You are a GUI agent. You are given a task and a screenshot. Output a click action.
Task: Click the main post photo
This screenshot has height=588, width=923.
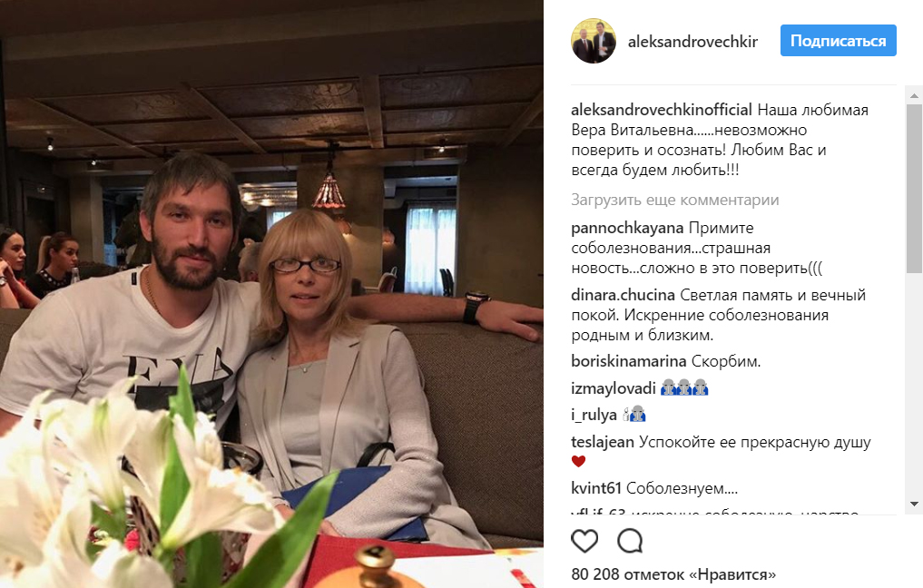coord(271,294)
